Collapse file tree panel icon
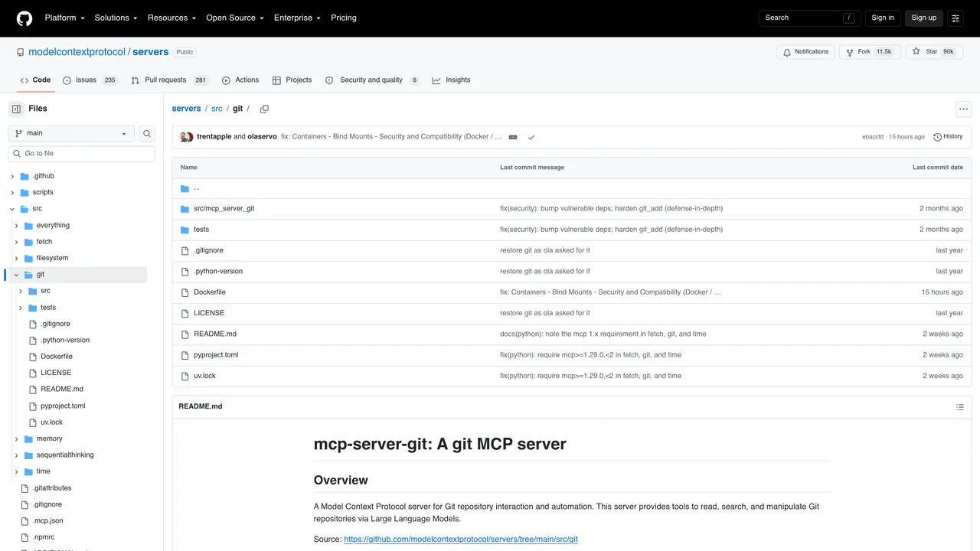The width and height of the screenshot is (980, 551). tap(16, 109)
